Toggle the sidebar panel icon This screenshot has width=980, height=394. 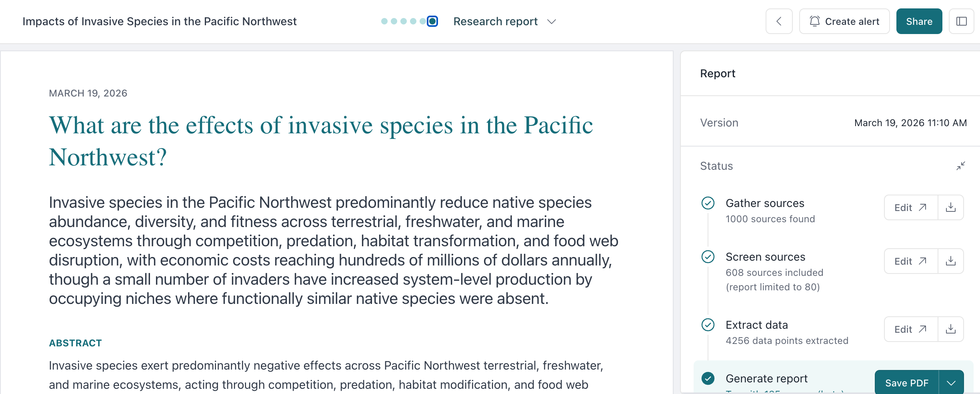click(x=961, y=21)
